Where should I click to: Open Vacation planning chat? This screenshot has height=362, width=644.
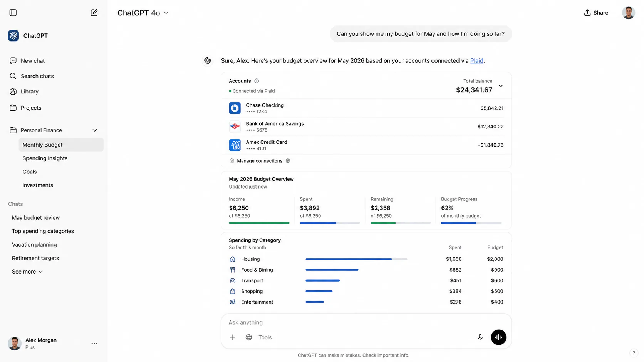coord(34,245)
